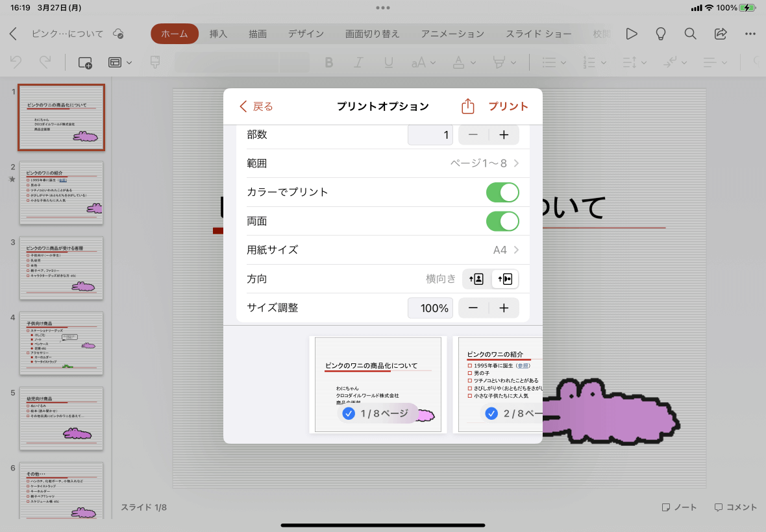Open the lightbulb Tell Me icon
This screenshot has height=532, width=766.
660,34
